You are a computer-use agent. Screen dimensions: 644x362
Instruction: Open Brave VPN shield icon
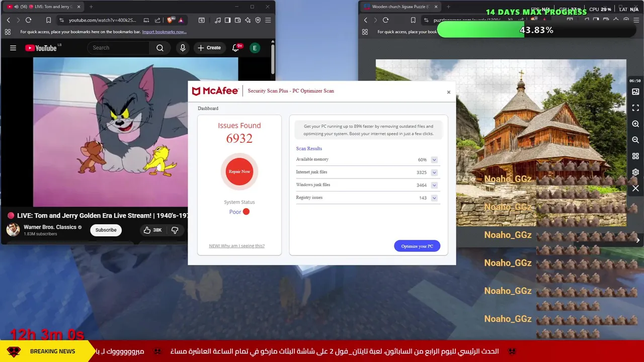pos(258,20)
